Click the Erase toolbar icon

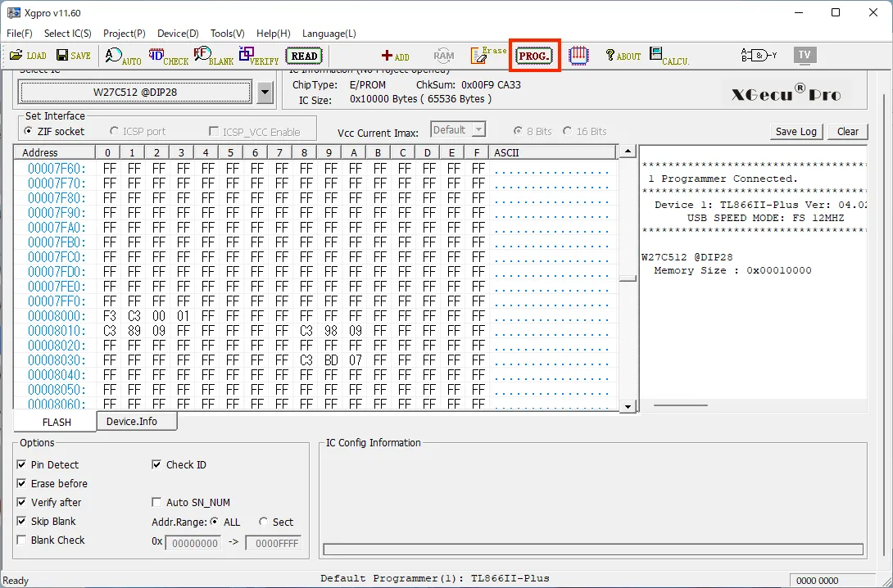[x=488, y=55]
